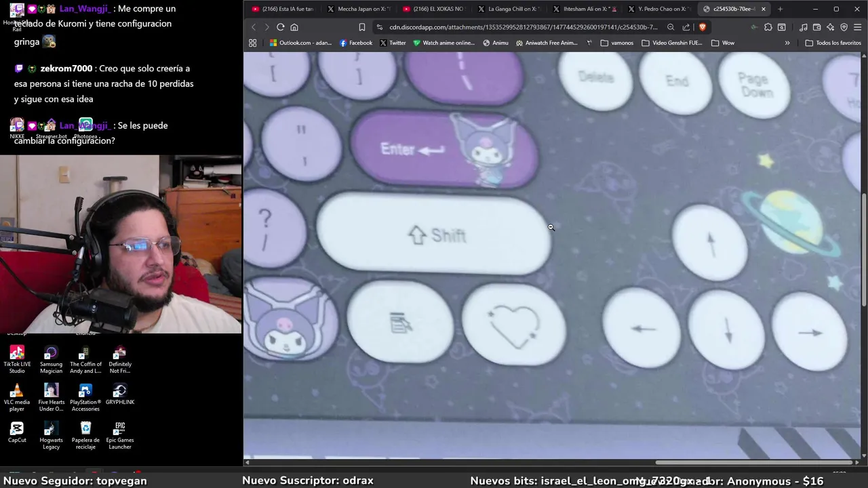The image size is (868, 488).
Task: Open the Extensions puzzle icon
Action: pyautogui.click(x=768, y=27)
